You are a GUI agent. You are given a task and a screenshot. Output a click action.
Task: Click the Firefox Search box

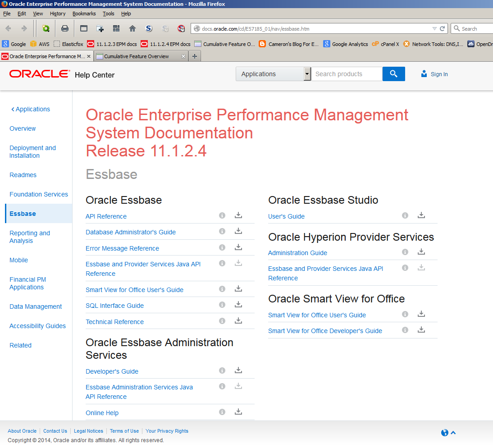[472, 28]
